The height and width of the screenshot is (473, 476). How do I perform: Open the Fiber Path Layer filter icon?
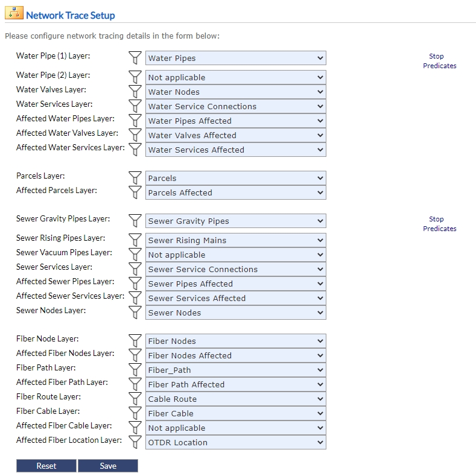(x=136, y=370)
